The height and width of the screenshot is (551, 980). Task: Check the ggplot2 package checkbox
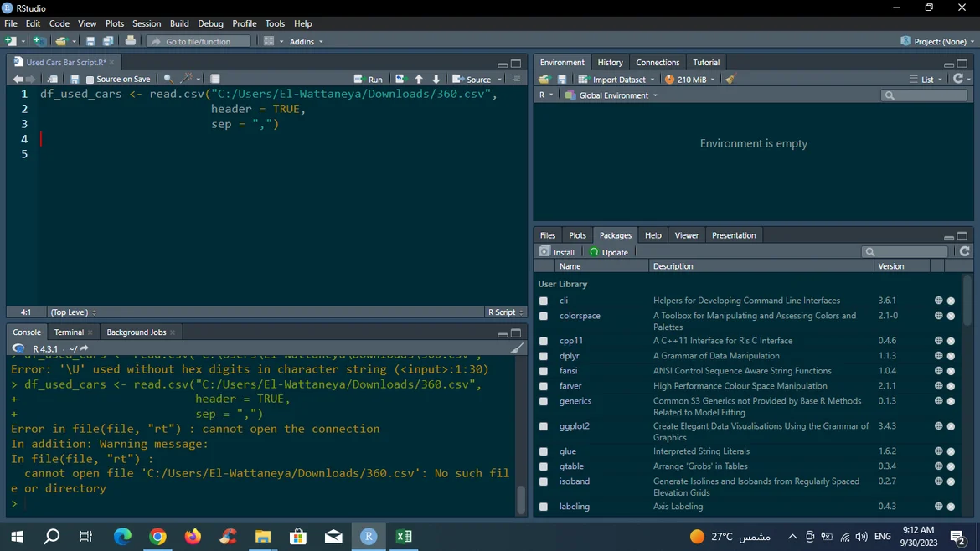click(x=544, y=426)
